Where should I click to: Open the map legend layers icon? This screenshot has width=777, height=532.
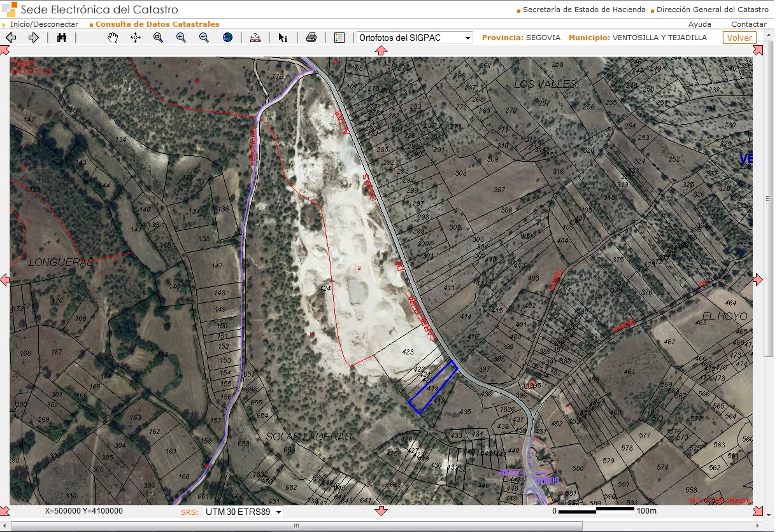(339, 38)
